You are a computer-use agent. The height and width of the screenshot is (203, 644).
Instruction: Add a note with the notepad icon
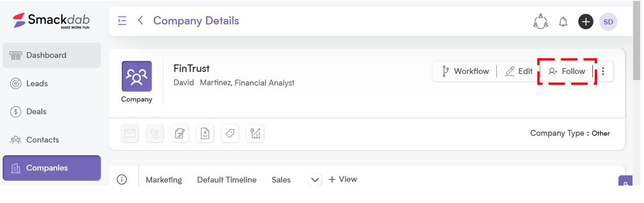tap(179, 134)
